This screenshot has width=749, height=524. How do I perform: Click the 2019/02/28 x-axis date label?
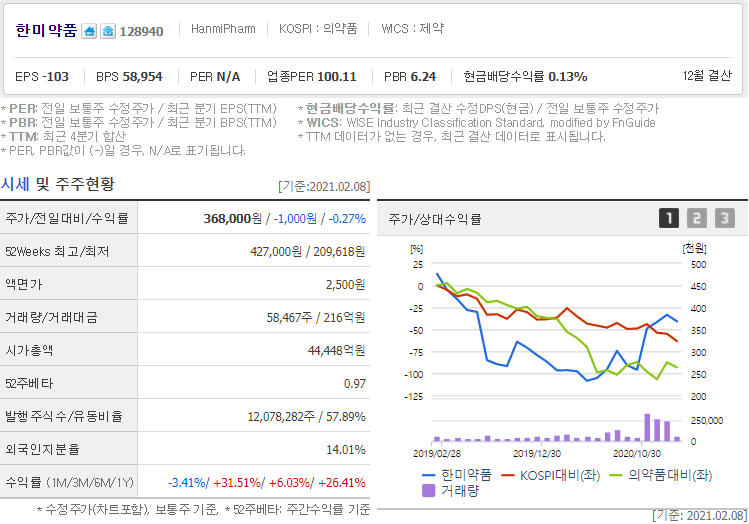click(437, 453)
